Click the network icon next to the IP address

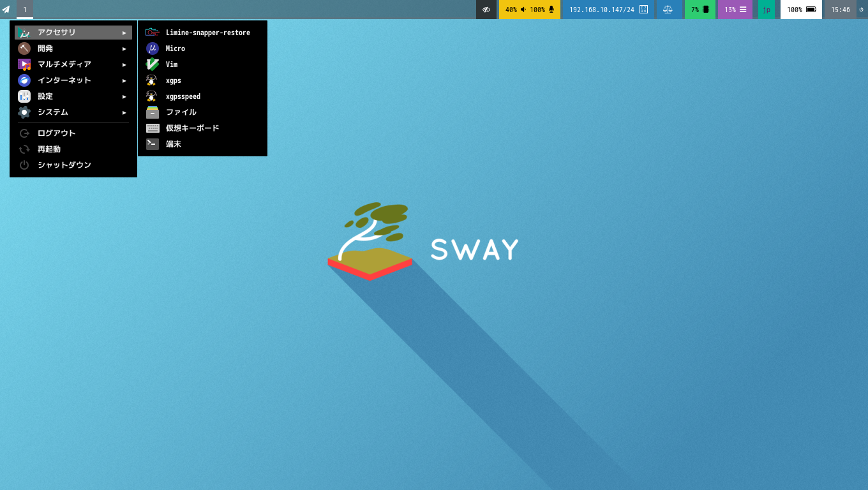pos(643,10)
